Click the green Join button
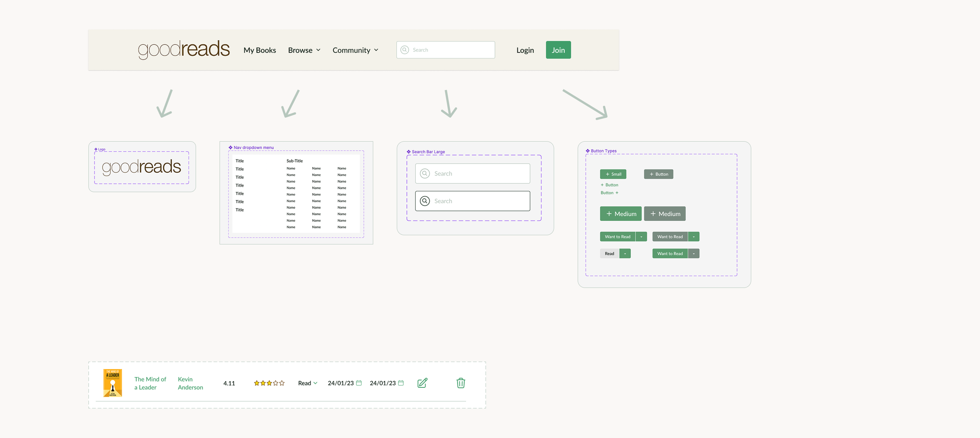 point(558,50)
